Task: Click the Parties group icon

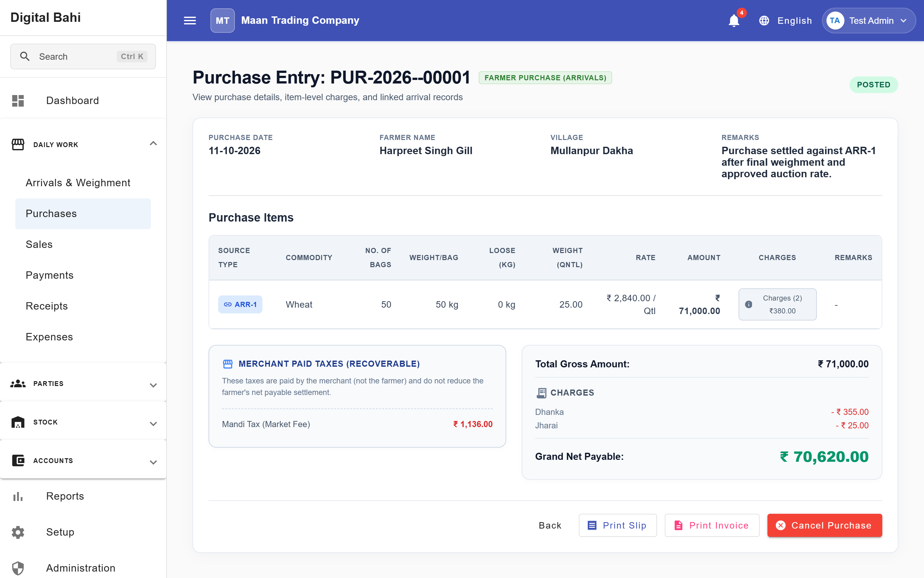Action: (x=18, y=383)
